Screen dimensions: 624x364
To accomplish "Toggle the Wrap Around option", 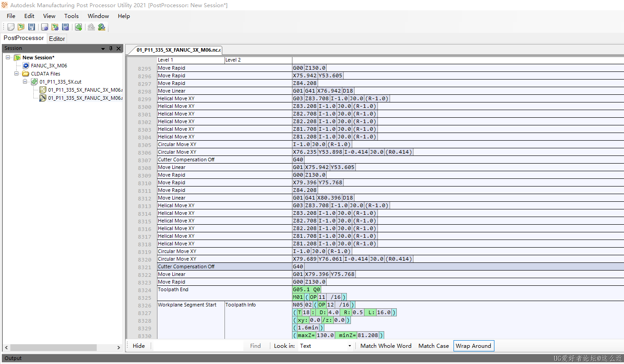I will (473, 346).
